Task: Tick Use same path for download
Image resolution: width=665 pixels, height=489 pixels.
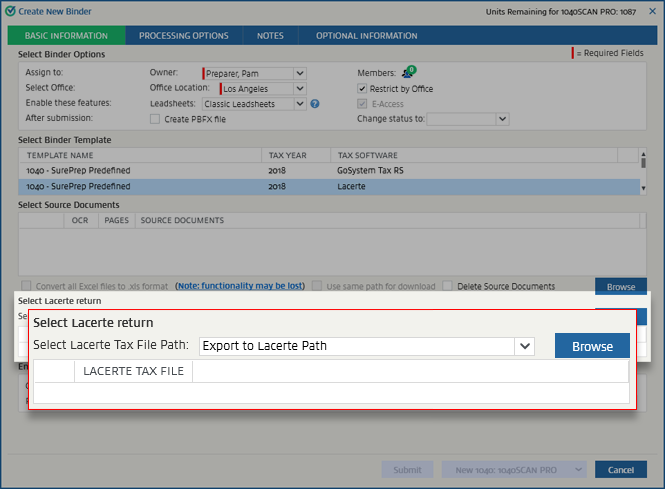Action: [x=317, y=286]
